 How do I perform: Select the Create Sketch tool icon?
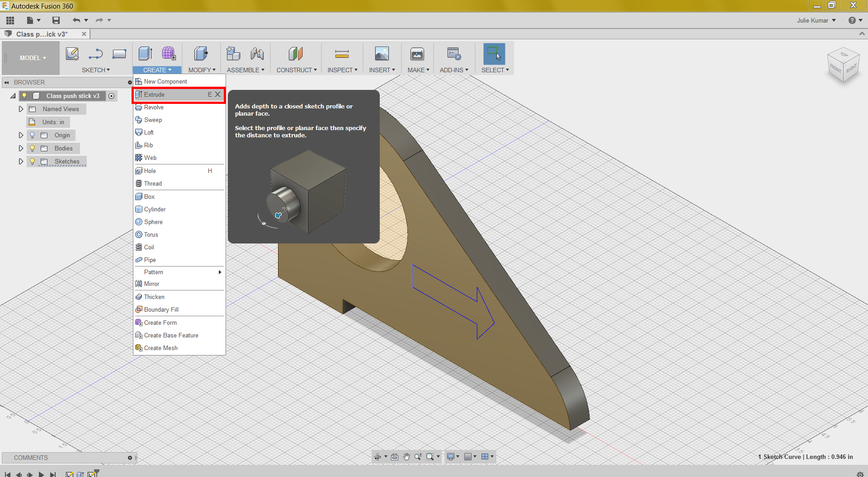[72, 54]
